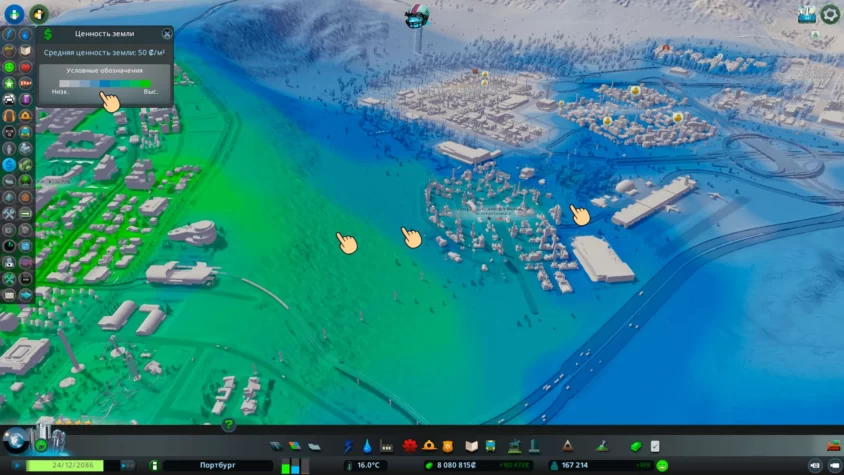Open game options gear menu
This screenshot has height=475, width=844.
click(x=829, y=14)
